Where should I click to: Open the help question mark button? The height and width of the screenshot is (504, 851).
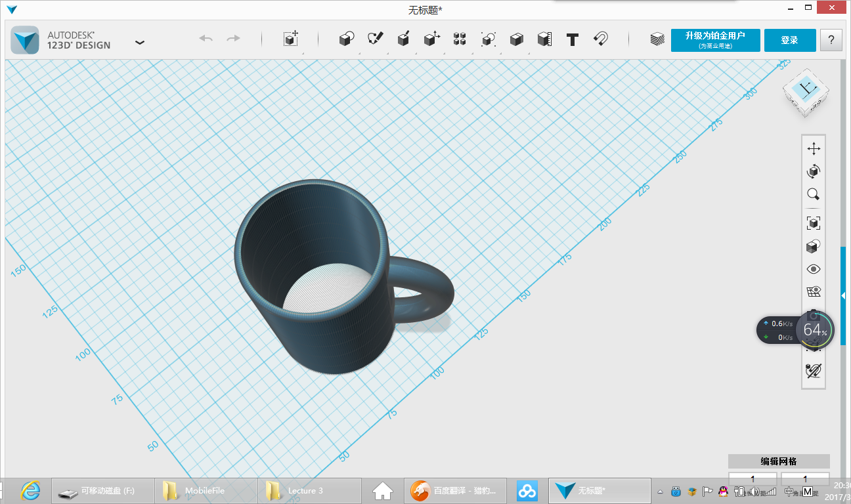click(x=831, y=40)
